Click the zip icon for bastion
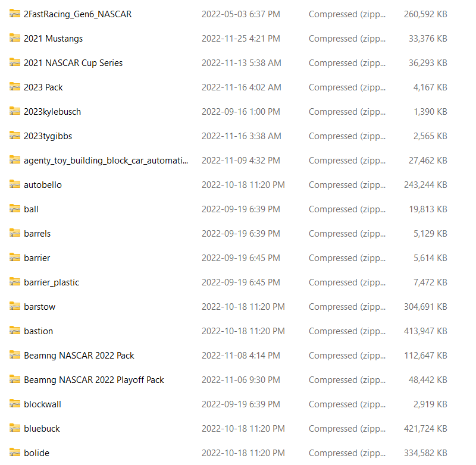This screenshot has width=476, height=465. coord(14,331)
